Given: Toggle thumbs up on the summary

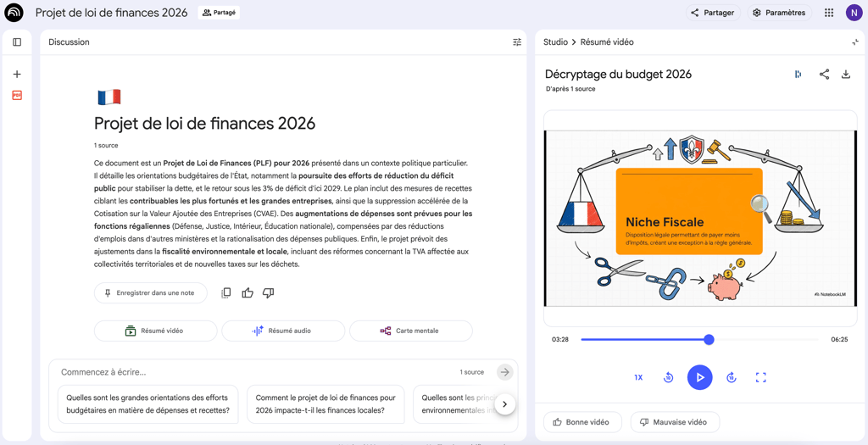Looking at the screenshot, I should [248, 293].
